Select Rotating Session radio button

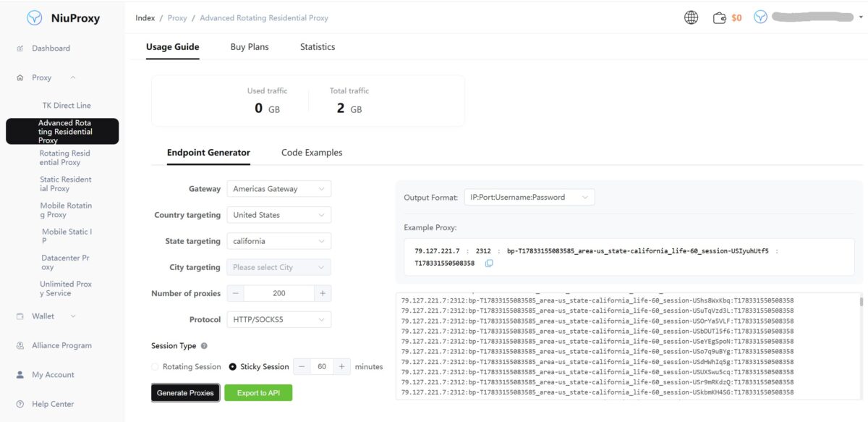coord(155,367)
